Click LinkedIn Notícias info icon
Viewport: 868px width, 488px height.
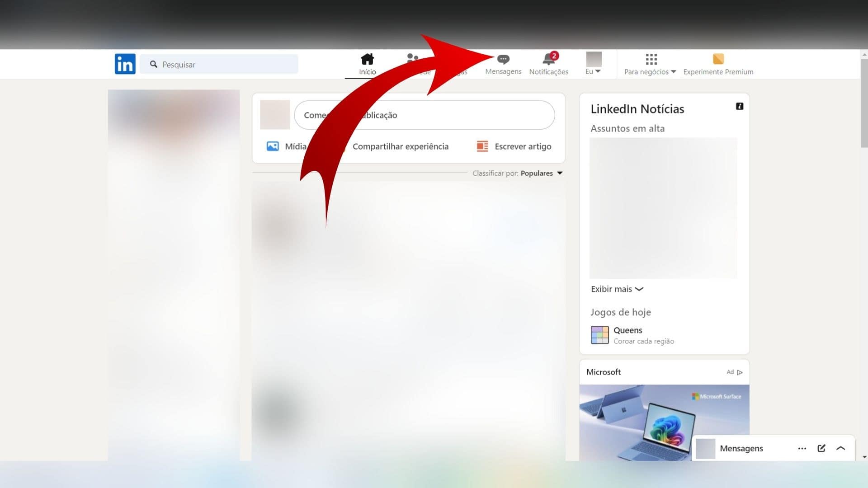(x=739, y=106)
